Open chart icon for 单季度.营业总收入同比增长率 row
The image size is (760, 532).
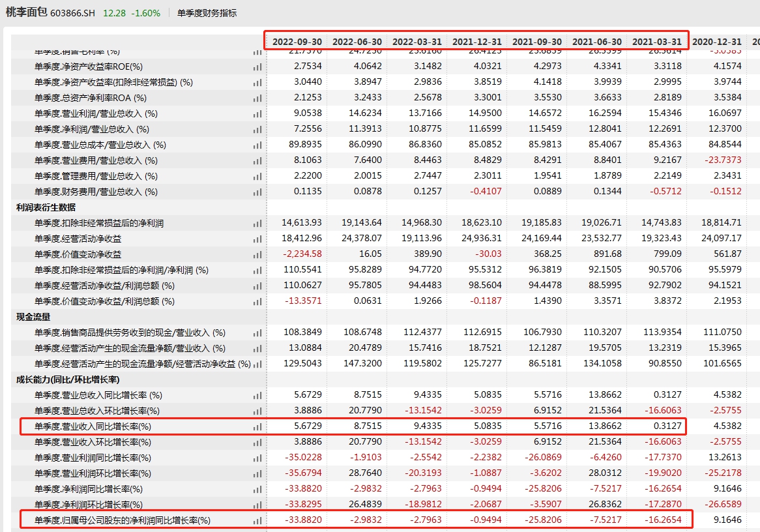pos(257,396)
